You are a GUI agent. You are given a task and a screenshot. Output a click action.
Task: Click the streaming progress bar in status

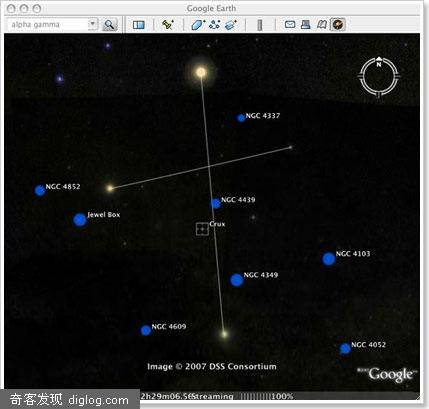click(255, 396)
